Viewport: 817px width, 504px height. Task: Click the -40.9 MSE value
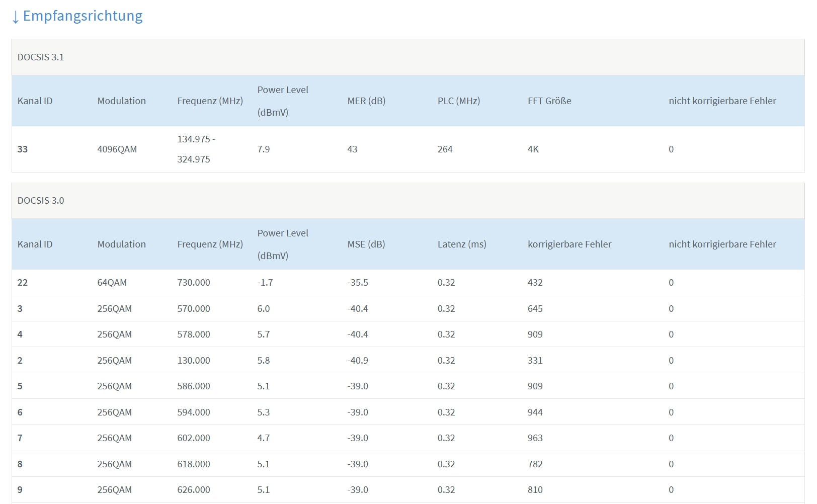coord(357,361)
